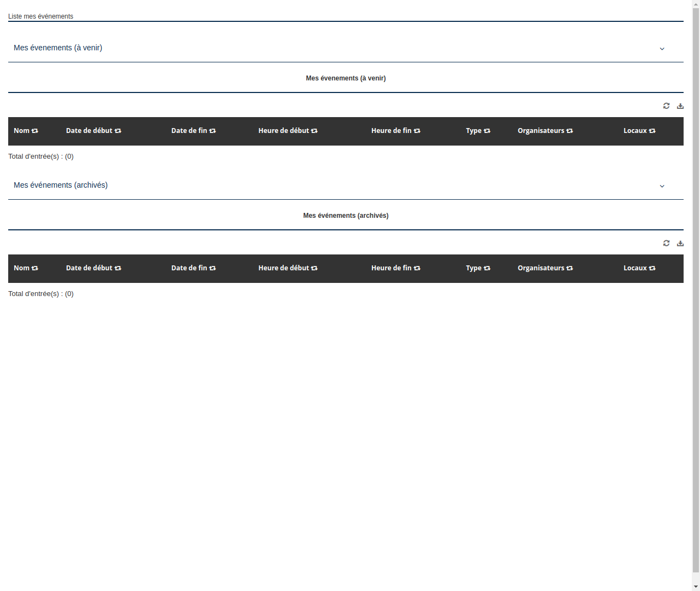Refresh the upcoming events table
700x591 pixels.
[666, 106]
